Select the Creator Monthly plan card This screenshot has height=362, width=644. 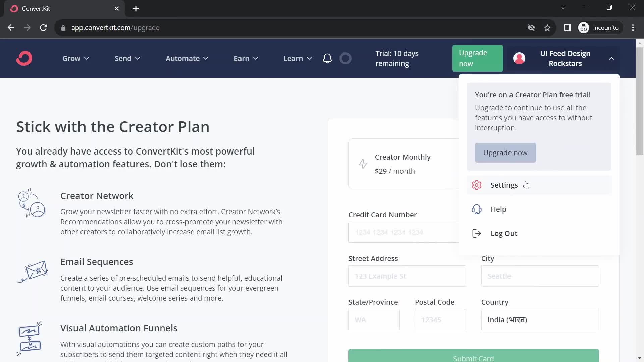point(404,164)
